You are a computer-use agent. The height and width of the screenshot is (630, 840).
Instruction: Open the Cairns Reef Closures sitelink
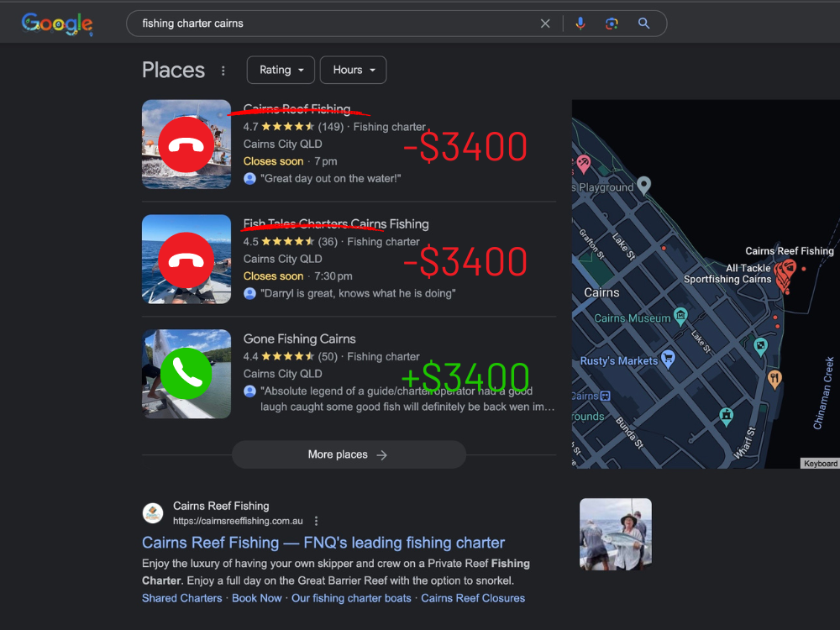click(473, 598)
